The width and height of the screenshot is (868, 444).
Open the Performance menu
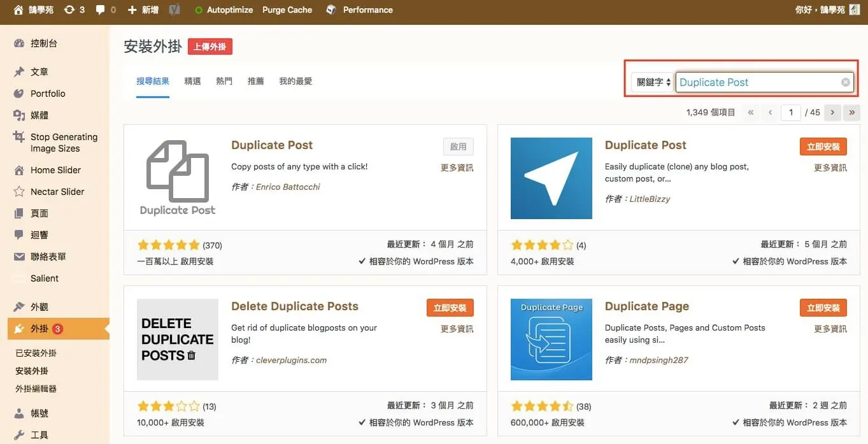coord(360,10)
